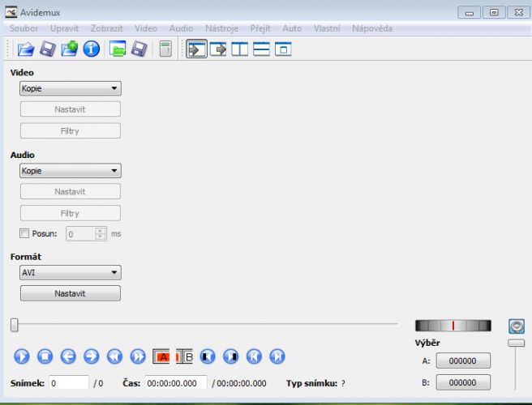Click the Posun milliseconds spinner field
The height and width of the screenshot is (405, 532).
coord(86,234)
